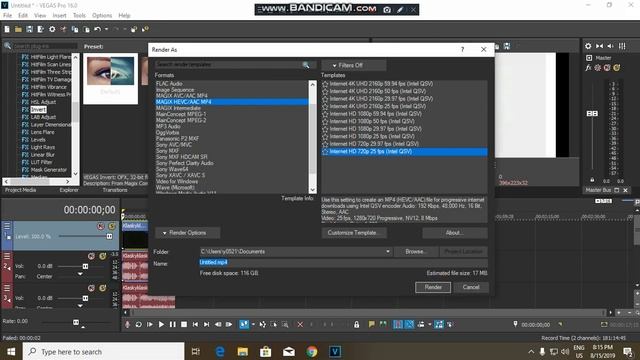Image resolution: width=640 pixels, height=360 pixels.
Task: Open the Options menu
Action: (x=102, y=16)
